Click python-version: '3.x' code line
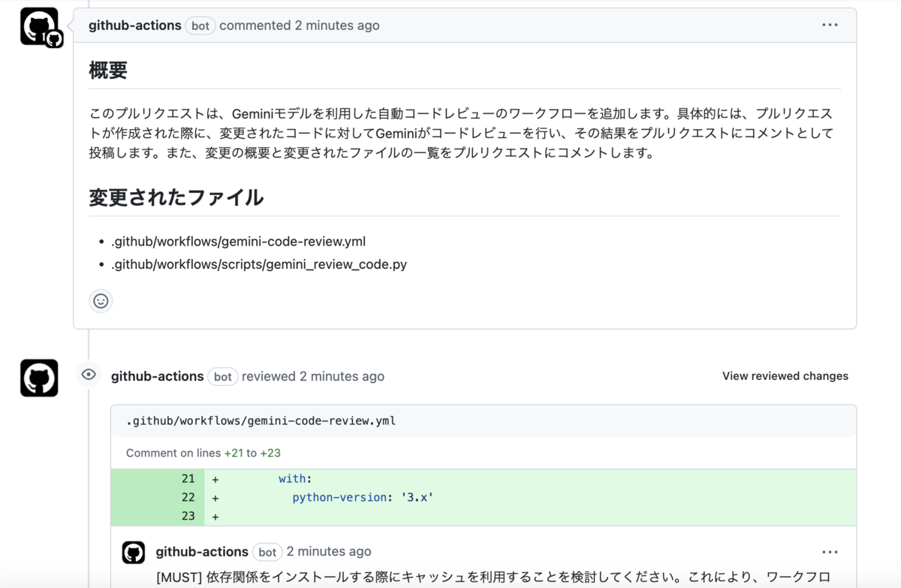 pyautogui.click(x=363, y=497)
